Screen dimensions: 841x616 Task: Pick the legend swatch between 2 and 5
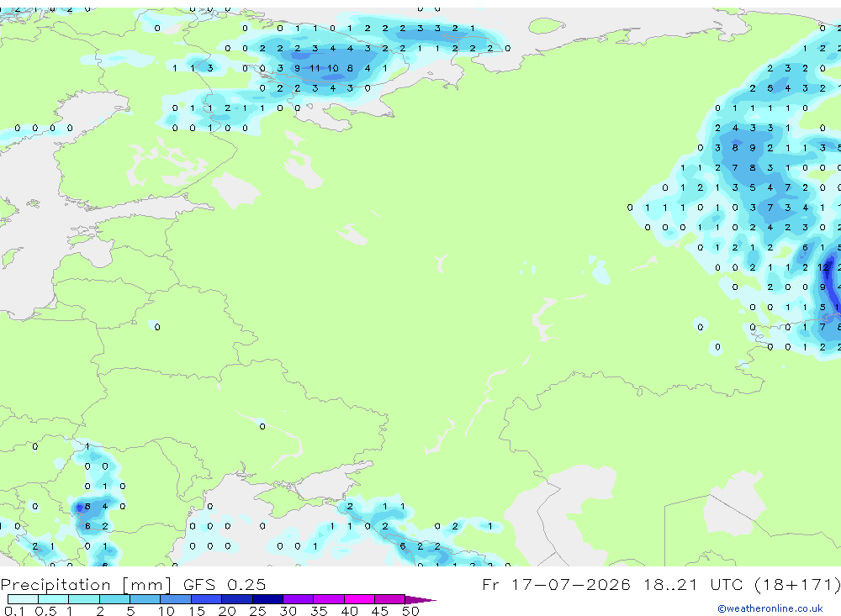114,599
